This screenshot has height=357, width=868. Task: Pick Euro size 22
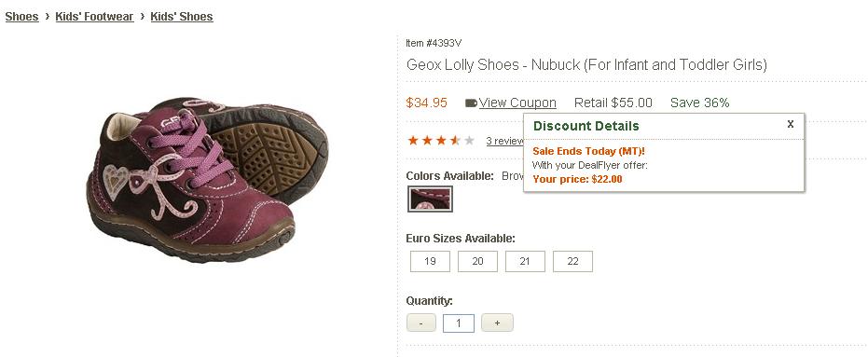pos(573,261)
